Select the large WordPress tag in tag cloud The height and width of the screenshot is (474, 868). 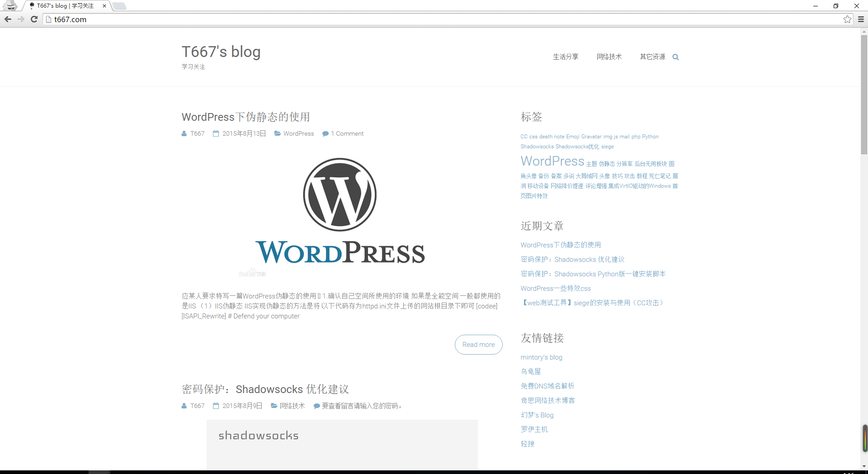click(552, 161)
